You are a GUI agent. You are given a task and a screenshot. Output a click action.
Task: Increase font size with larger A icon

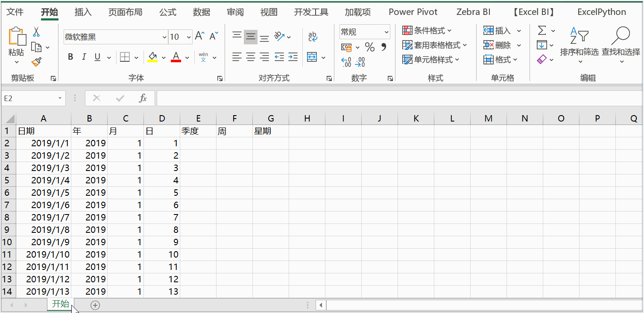tap(200, 36)
